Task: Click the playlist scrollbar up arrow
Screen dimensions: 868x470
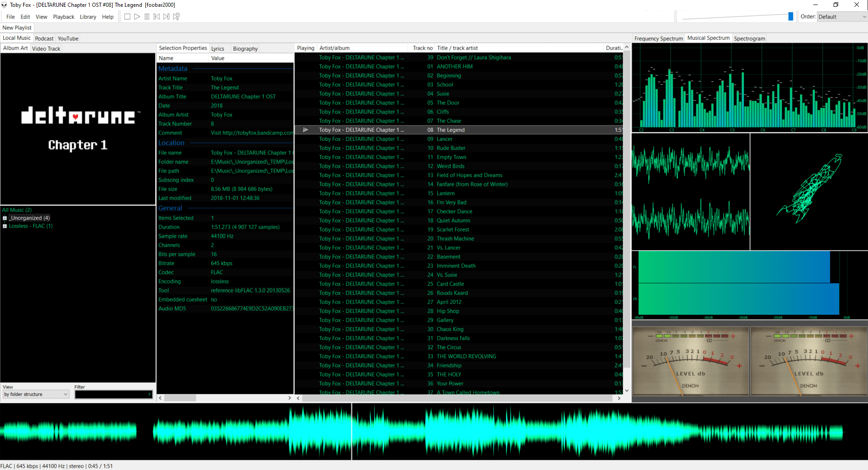Action: pyautogui.click(x=627, y=47)
